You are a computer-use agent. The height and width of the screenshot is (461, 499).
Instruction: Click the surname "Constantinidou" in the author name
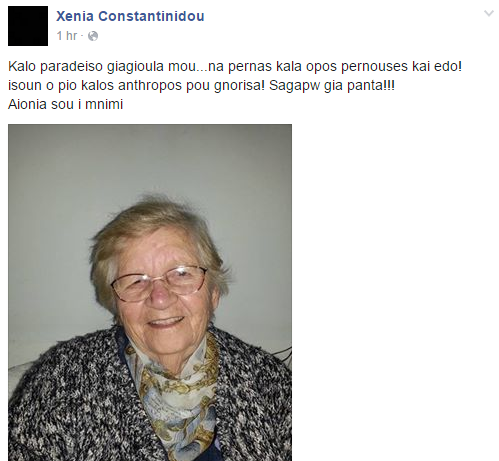151,16
